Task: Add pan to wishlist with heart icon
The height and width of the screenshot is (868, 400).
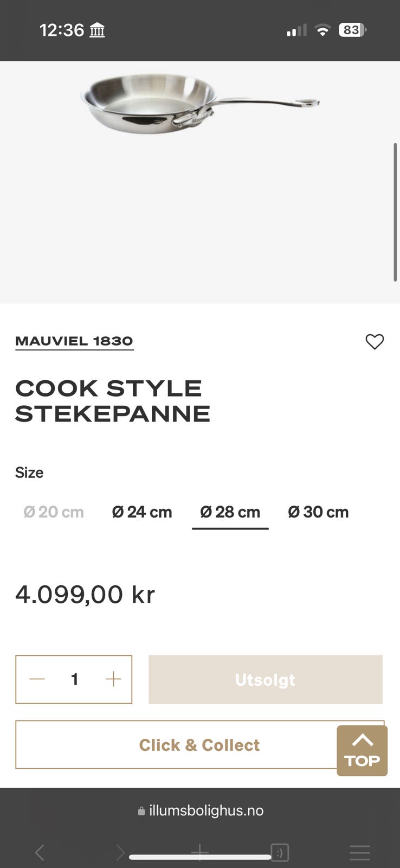Action: point(375,342)
